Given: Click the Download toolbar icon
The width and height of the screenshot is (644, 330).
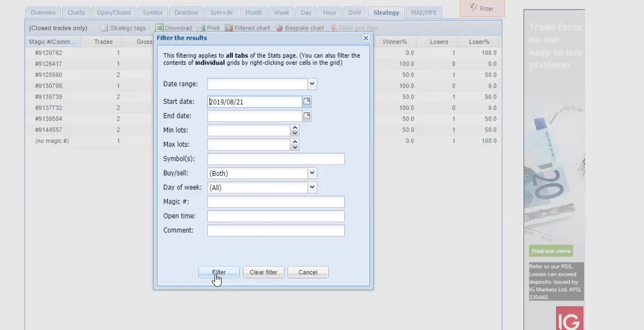Looking at the screenshot, I should (x=159, y=28).
